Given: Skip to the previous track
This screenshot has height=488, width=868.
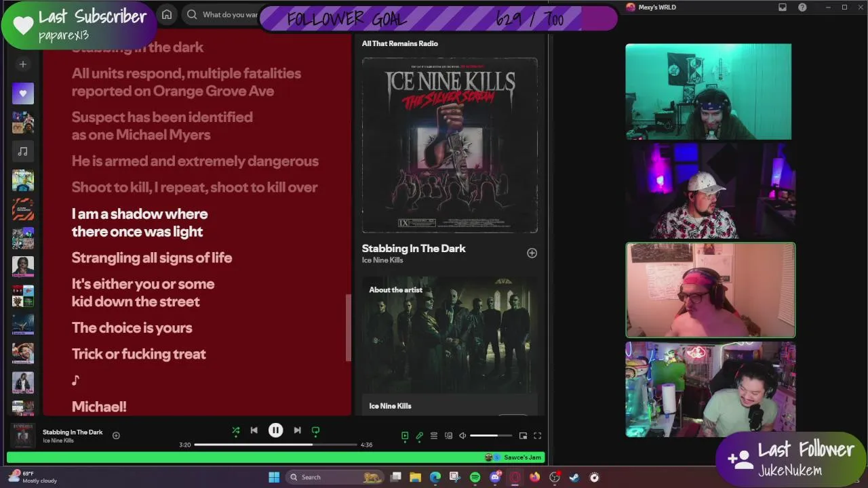Looking at the screenshot, I should (254, 430).
